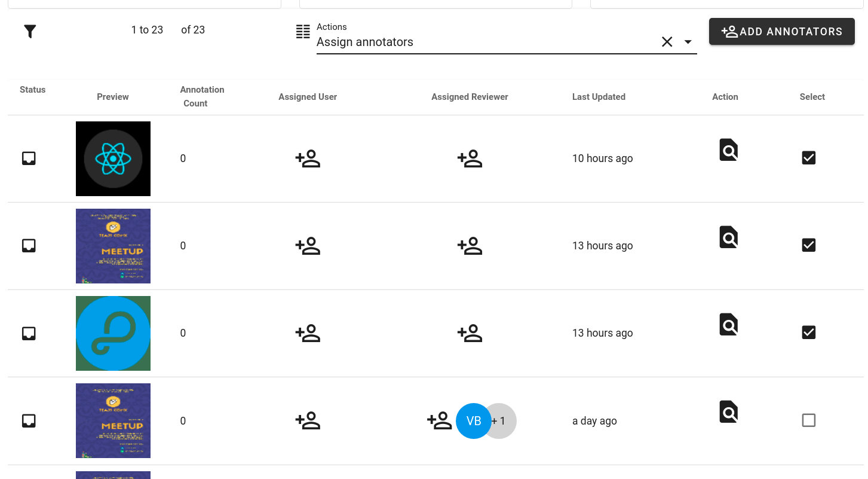Click status inbox icon of a day ago row
This screenshot has width=868, height=479.
pyautogui.click(x=29, y=421)
